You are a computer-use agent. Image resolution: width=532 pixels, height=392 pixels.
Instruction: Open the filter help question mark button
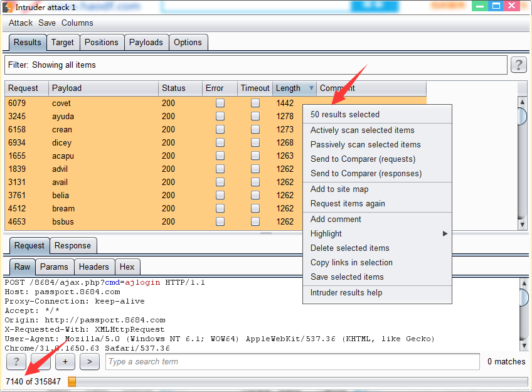518,65
